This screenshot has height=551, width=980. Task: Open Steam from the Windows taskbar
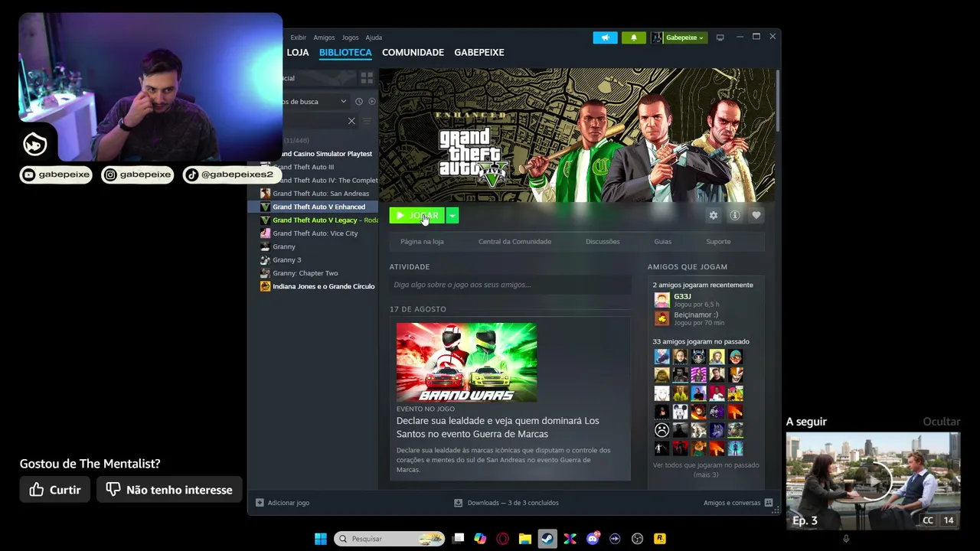coord(547,539)
